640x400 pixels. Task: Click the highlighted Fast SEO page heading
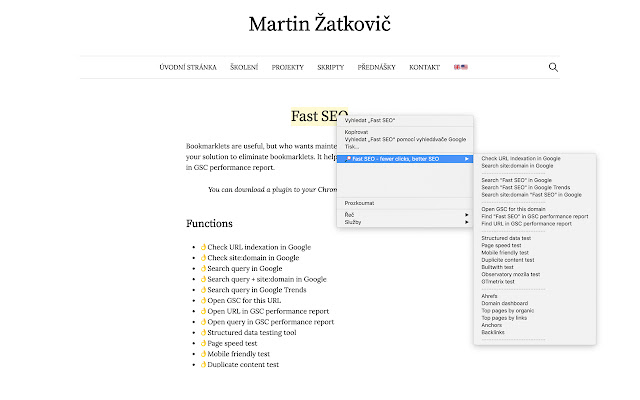[314, 116]
